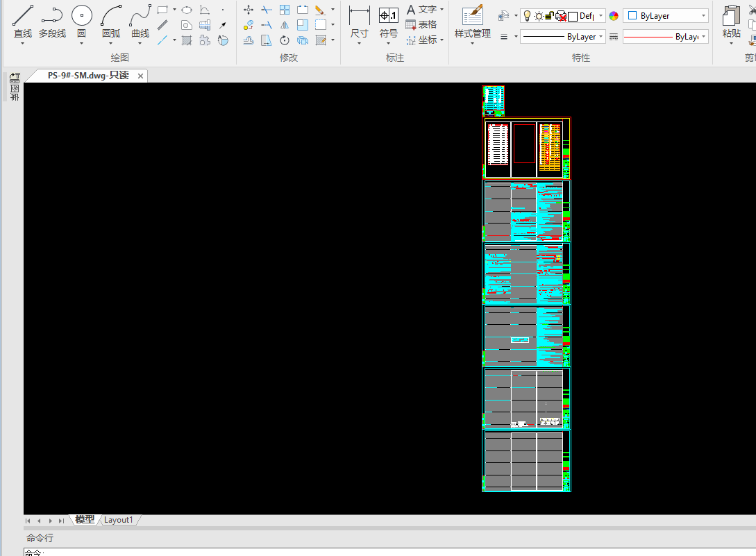
Task: Select the PS-9#-SM.dwg document tab
Action: point(87,76)
